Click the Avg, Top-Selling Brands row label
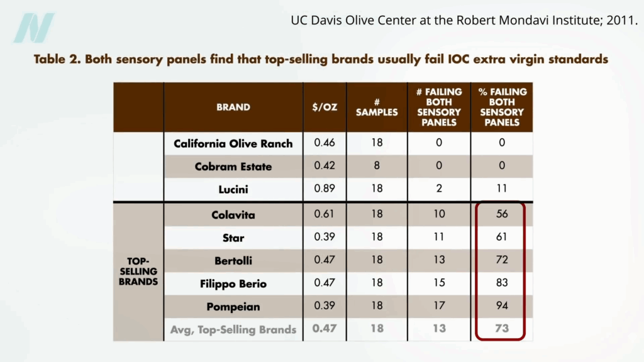Viewport: 644px width, 362px height. [233, 329]
